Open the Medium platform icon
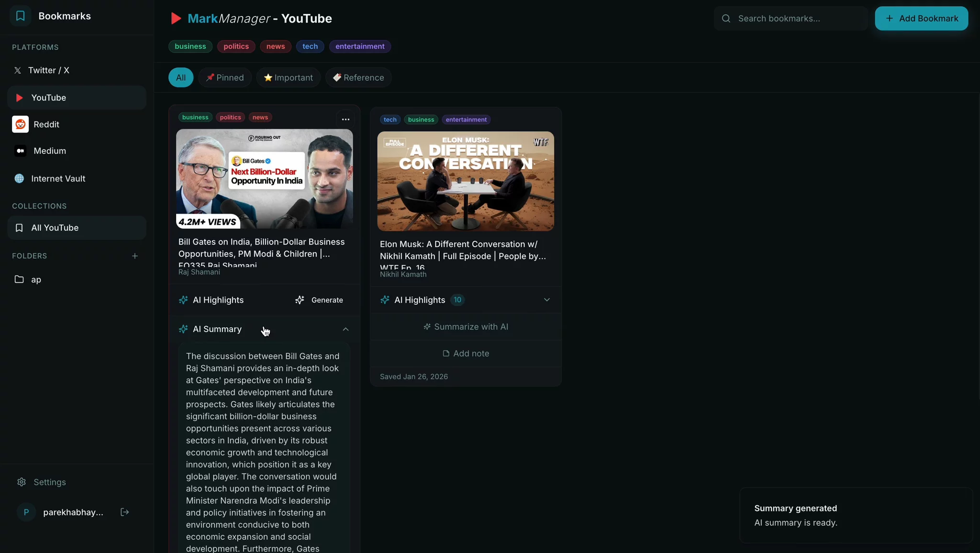Viewport: 980px width, 553px height. (x=20, y=151)
